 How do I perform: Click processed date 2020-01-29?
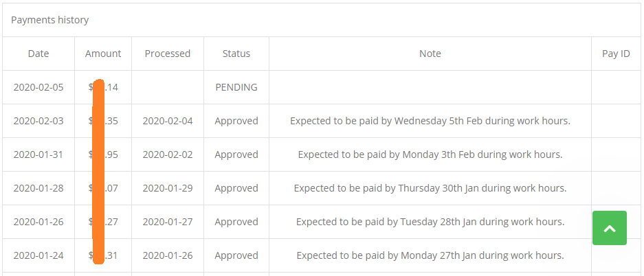168,188
